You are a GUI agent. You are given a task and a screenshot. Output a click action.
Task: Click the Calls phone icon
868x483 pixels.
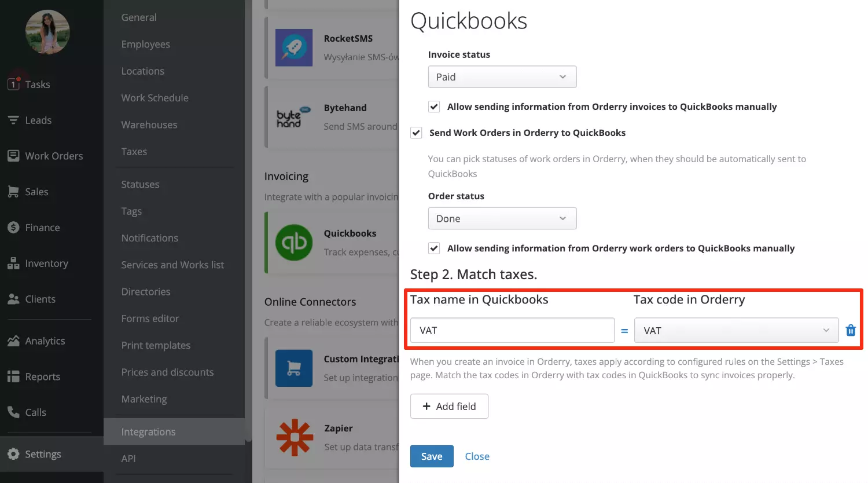click(x=13, y=412)
